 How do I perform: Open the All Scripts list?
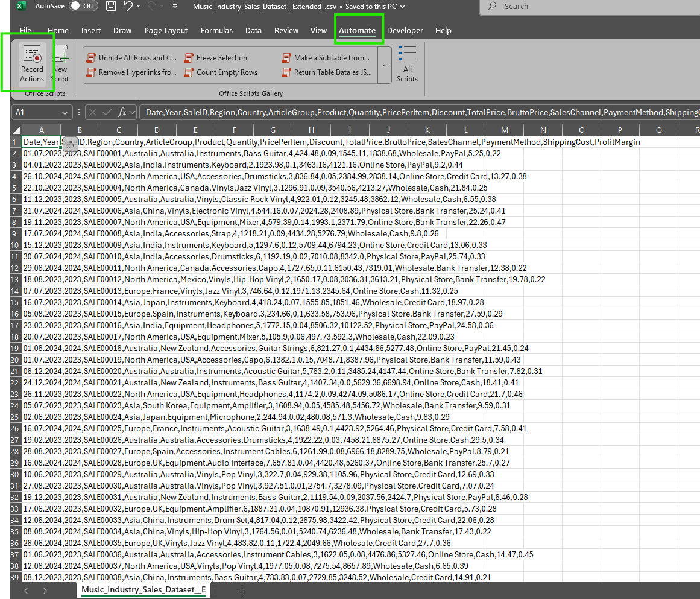pos(407,64)
